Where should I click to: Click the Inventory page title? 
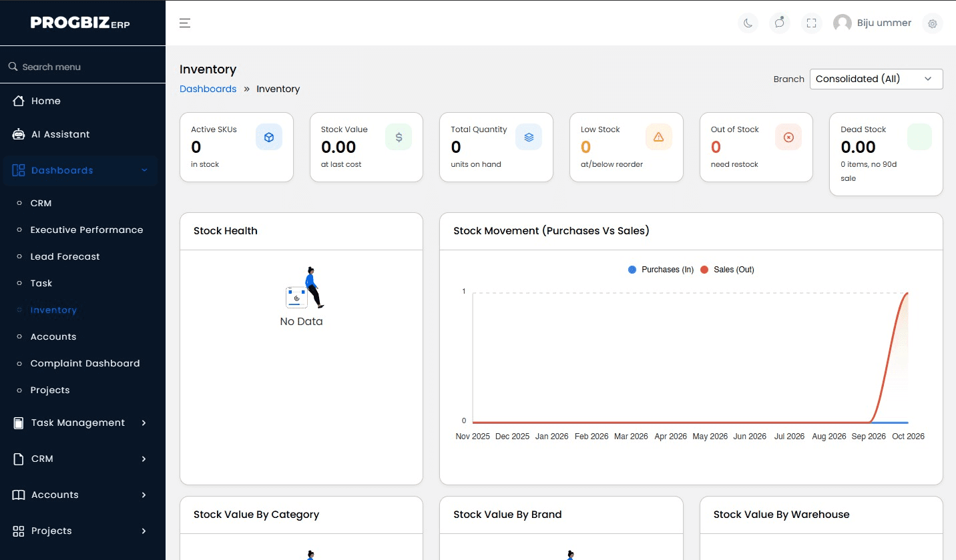click(208, 69)
